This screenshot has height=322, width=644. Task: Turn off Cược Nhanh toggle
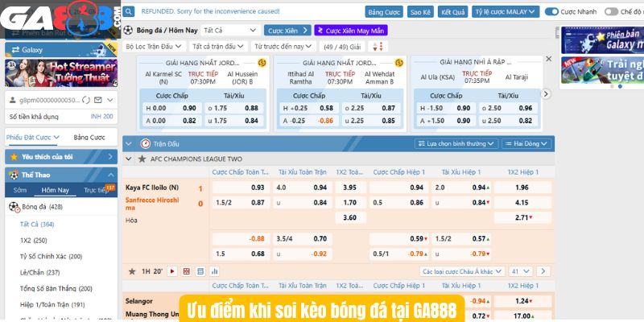(551, 11)
